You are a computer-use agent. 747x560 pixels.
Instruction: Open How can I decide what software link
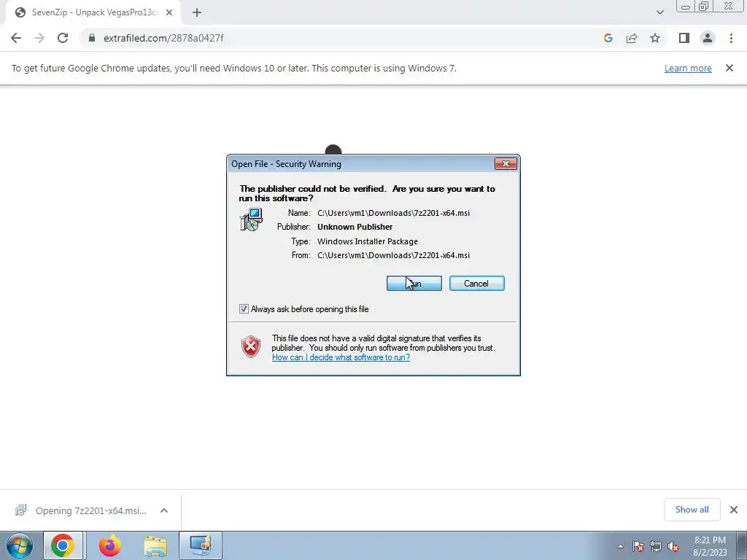point(341,357)
